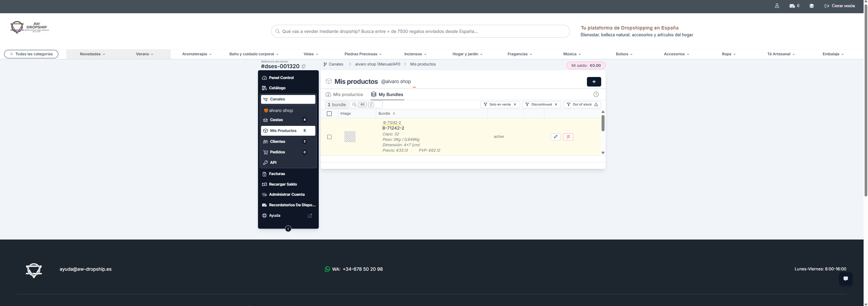Open Ayuda external link in sidebar
868x306 pixels.
[310, 216]
